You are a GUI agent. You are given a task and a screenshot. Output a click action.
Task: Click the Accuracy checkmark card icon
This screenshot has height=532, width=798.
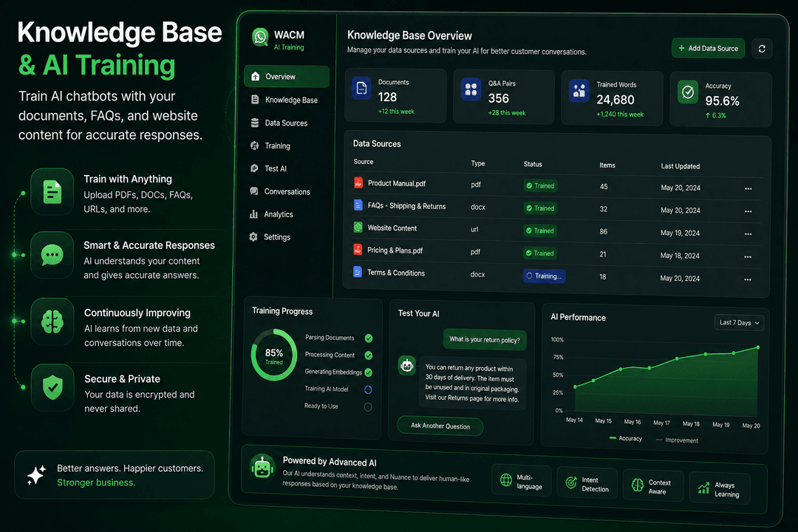[x=688, y=92]
